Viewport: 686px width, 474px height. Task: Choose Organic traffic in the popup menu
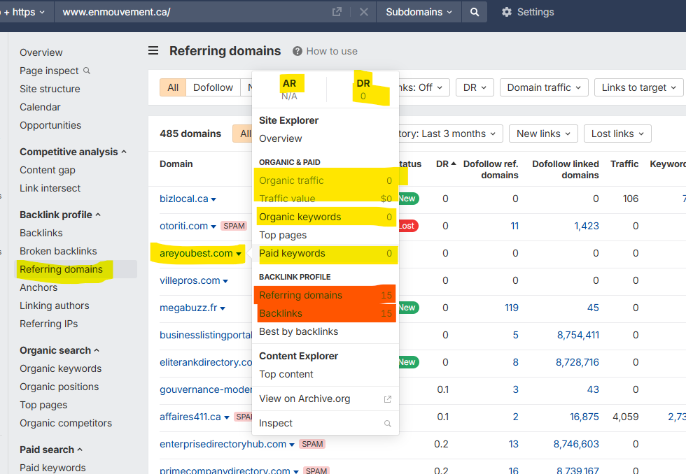point(325,181)
